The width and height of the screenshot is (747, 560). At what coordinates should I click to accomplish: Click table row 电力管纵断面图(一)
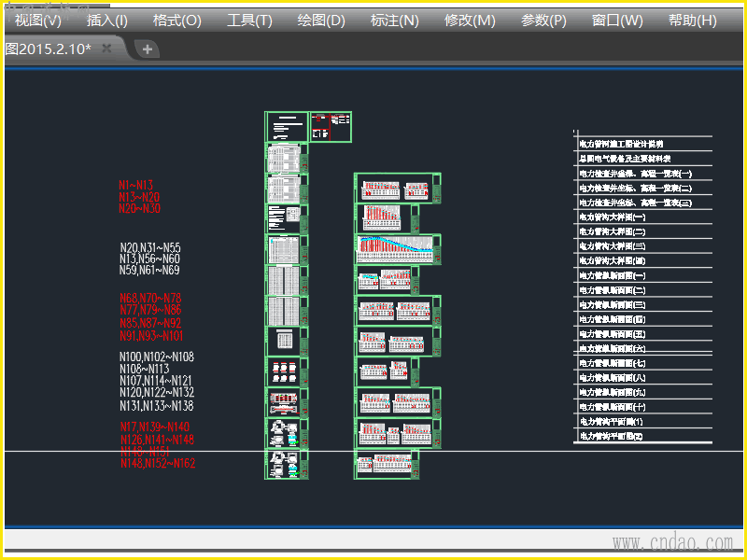point(643,275)
